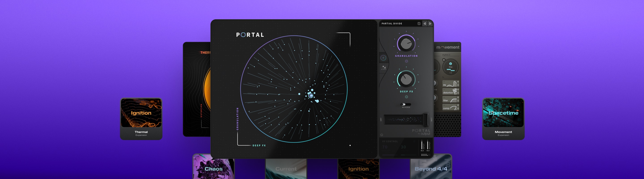Select the comp effect slot in Movement

click(449, 107)
